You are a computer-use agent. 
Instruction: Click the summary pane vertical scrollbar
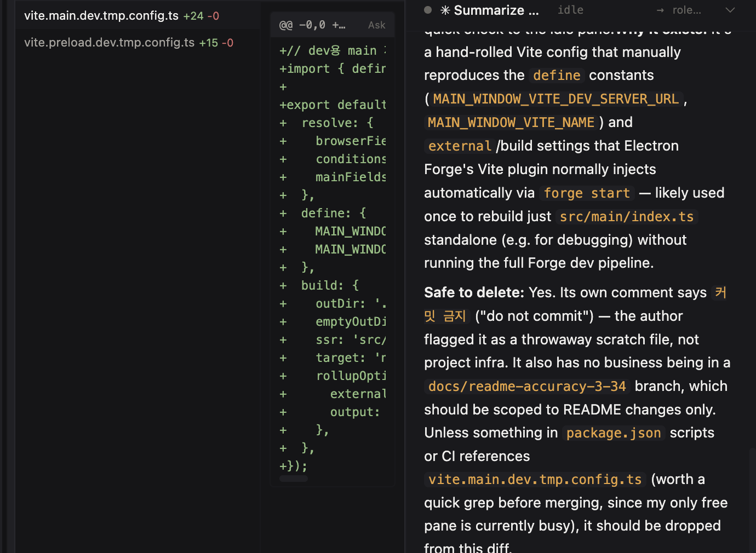point(753,499)
